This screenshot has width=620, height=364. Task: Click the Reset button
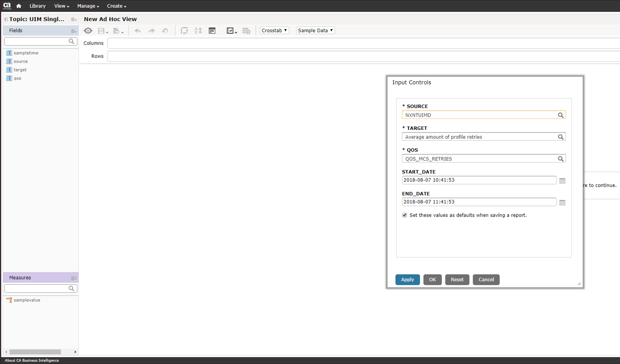(457, 279)
